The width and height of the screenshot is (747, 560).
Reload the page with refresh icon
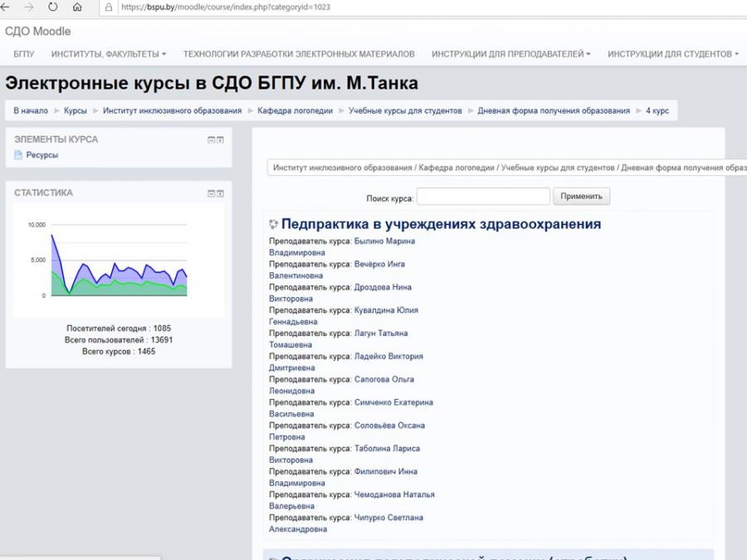point(53,7)
